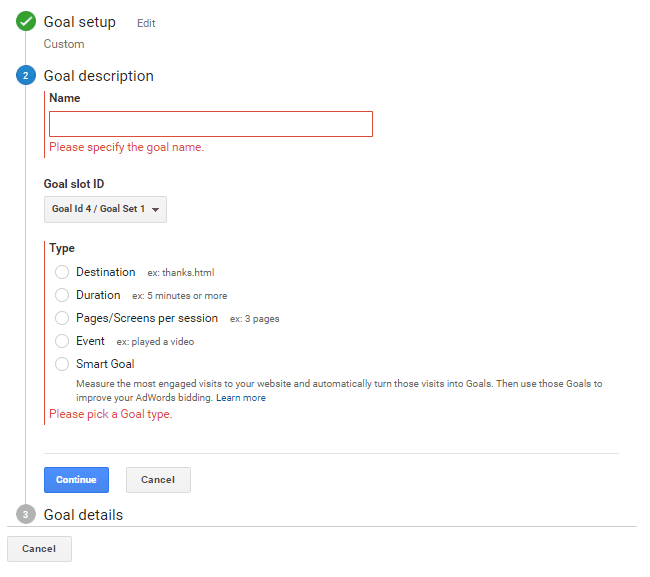Open the Goal slot ID dropdown
Screen dimensions: 650x577
tap(105, 209)
